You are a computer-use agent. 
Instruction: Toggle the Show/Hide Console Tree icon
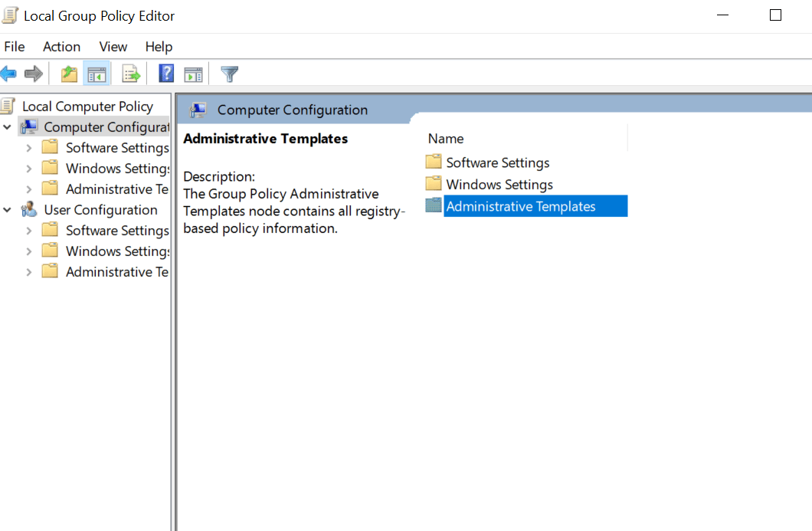click(97, 73)
